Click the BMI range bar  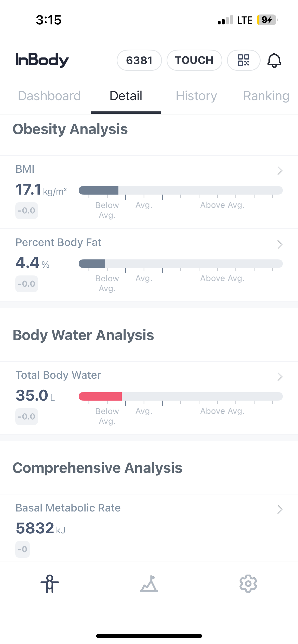181,190
